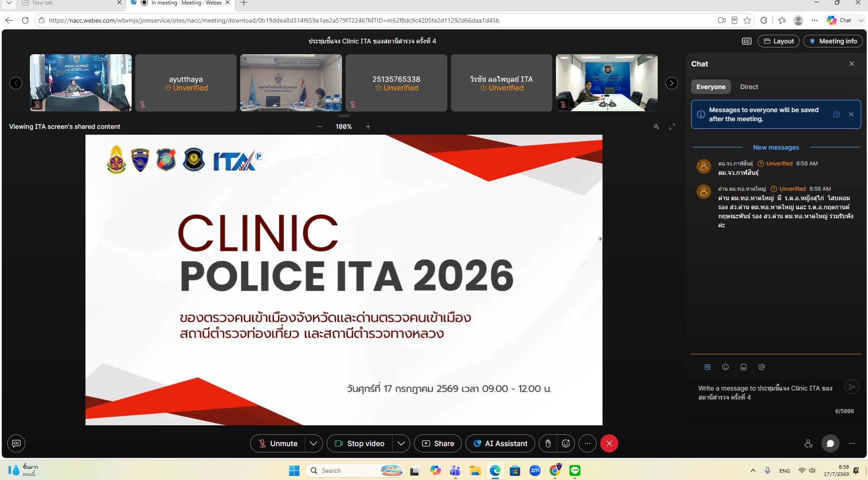Enter fullscreen for shared content

(672, 127)
